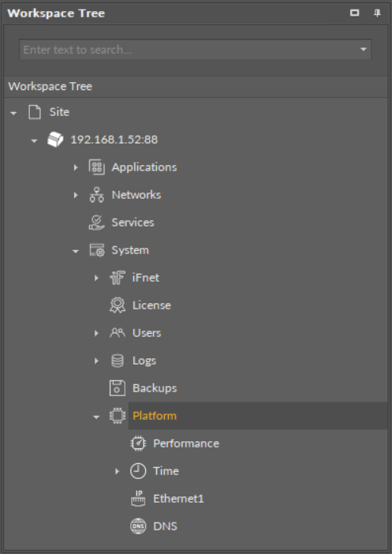Expand the Networks node
This screenshot has height=554, width=392.
[x=76, y=195]
